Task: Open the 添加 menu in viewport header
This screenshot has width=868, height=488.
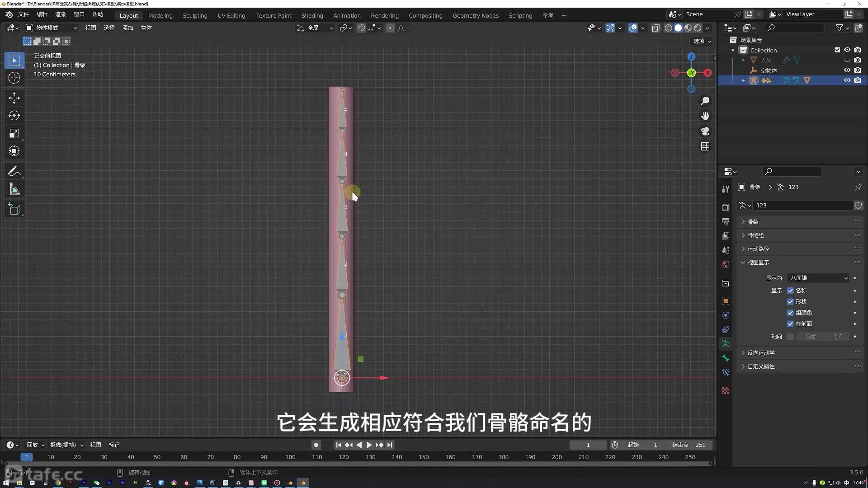Action: point(127,28)
